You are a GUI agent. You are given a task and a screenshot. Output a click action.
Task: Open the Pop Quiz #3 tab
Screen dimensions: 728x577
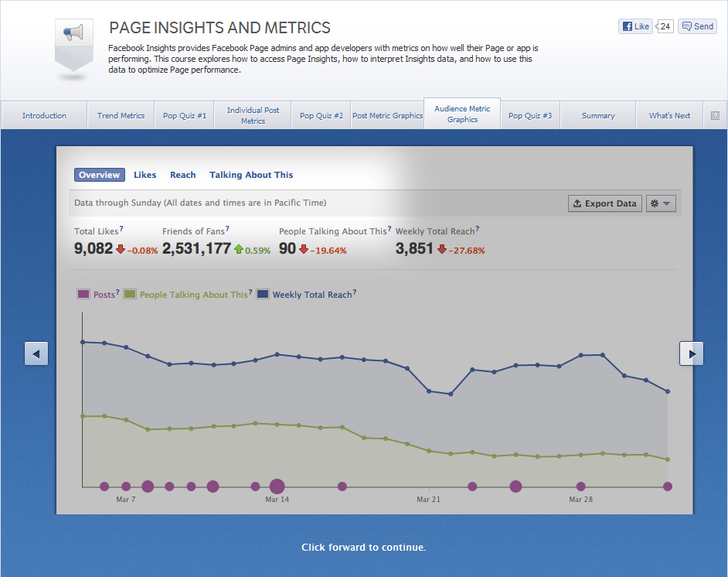tap(530, 116)
